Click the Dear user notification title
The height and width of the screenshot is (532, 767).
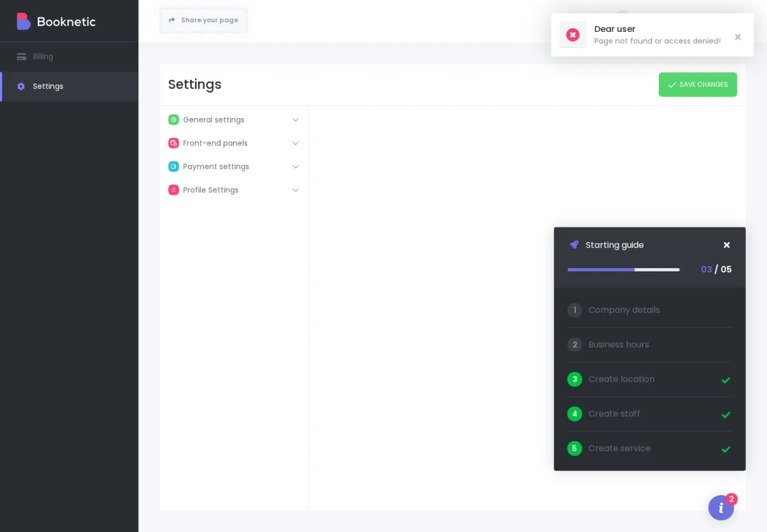point(615,29)
